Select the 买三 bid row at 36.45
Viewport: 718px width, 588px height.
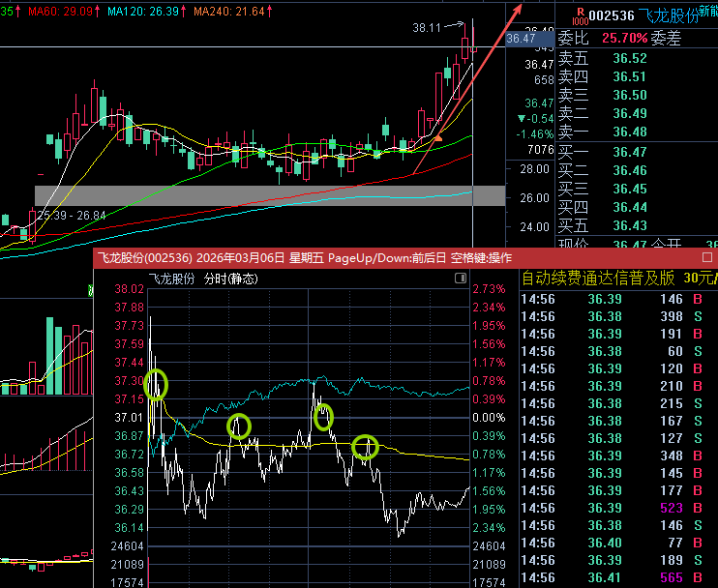click(x=637, y=189)
